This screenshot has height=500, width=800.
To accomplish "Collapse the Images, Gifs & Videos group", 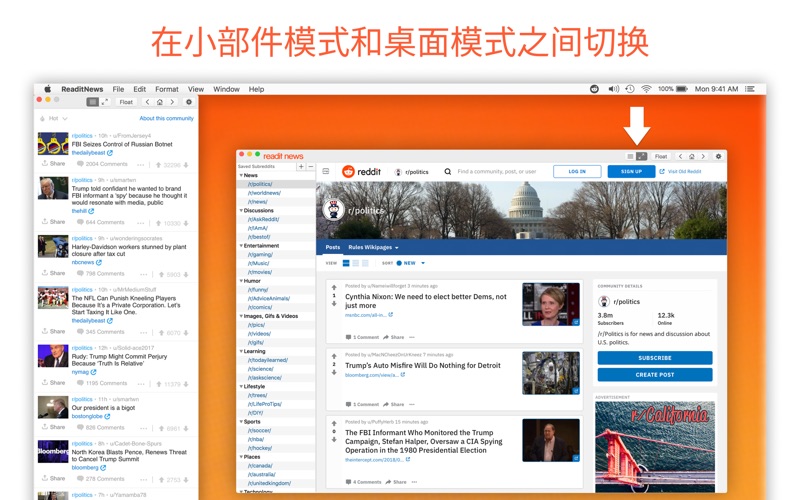I will click(241, 316).
